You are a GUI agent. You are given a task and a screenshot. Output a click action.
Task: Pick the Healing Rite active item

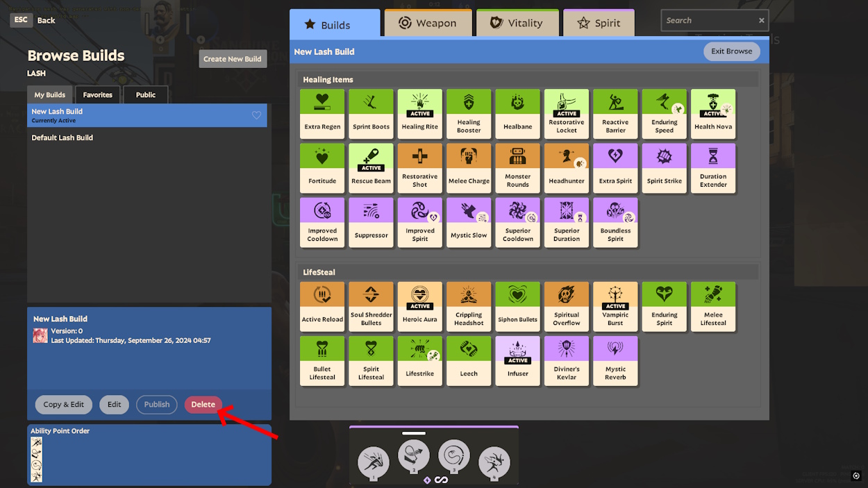click(420, 114)
